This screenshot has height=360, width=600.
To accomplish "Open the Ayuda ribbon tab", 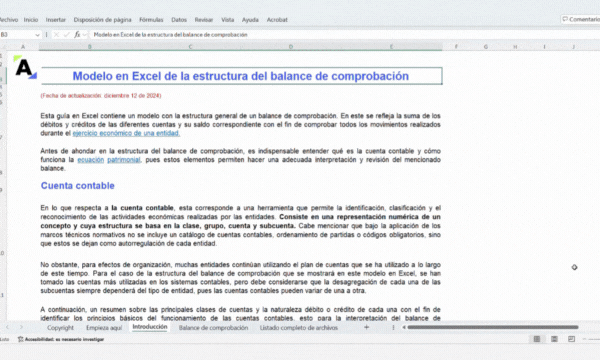I will [250, 20].
